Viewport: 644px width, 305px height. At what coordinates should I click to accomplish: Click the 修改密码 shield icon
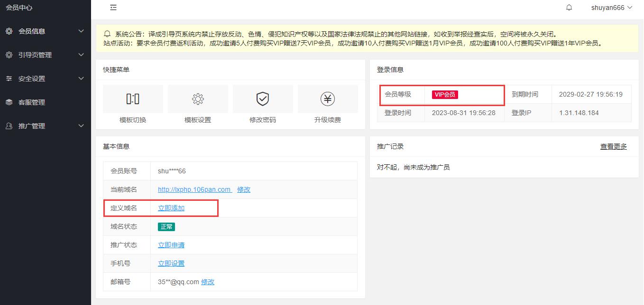(263, 99)
